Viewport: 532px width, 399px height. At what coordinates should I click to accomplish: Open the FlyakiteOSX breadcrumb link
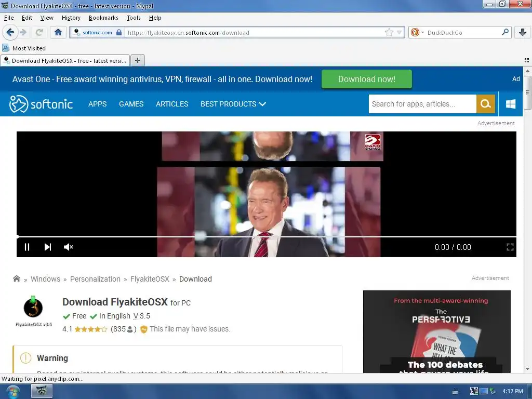pos(150,279)
